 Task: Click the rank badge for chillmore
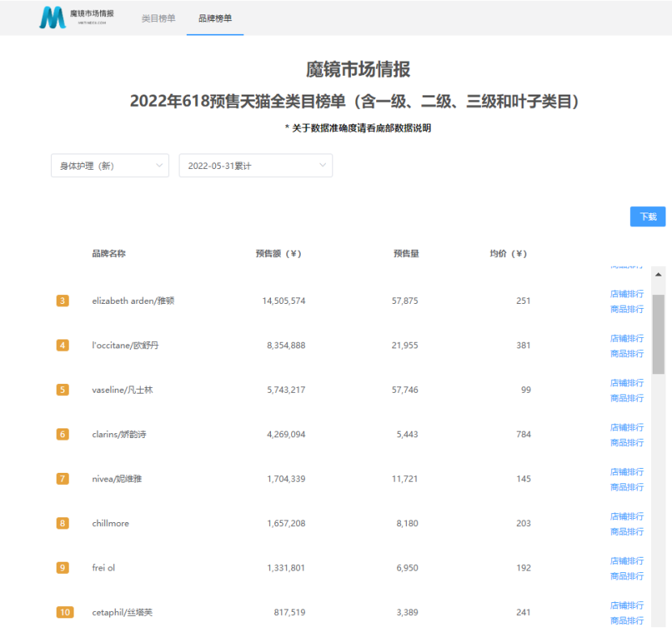click(x=62, y=523)
